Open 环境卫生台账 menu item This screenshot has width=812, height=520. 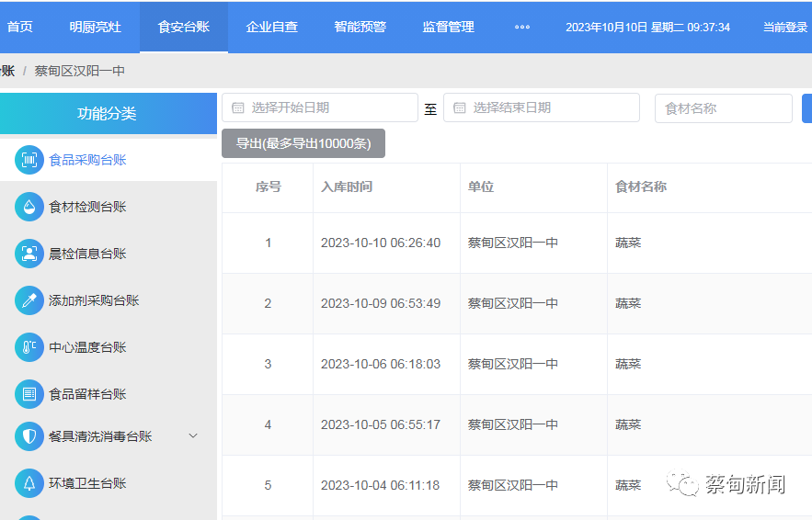pyautogui.click(x=109, y=483)
